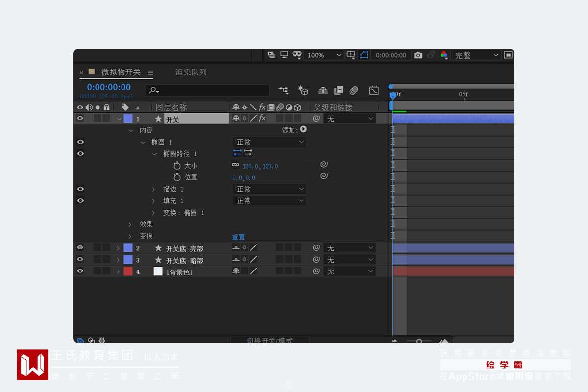Click property pick whip in 位置 row
This screenshot has height=392, width=588.
[x=324, y=176]
